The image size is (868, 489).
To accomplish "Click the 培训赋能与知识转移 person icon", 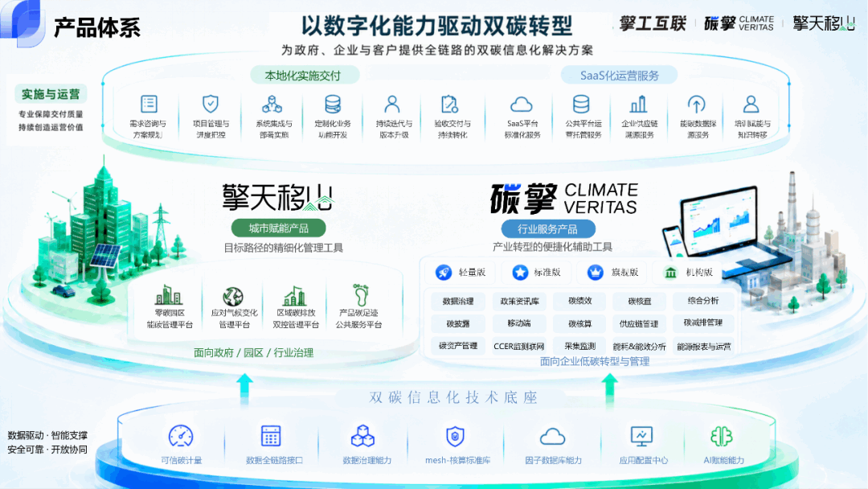I will [751, 104].
